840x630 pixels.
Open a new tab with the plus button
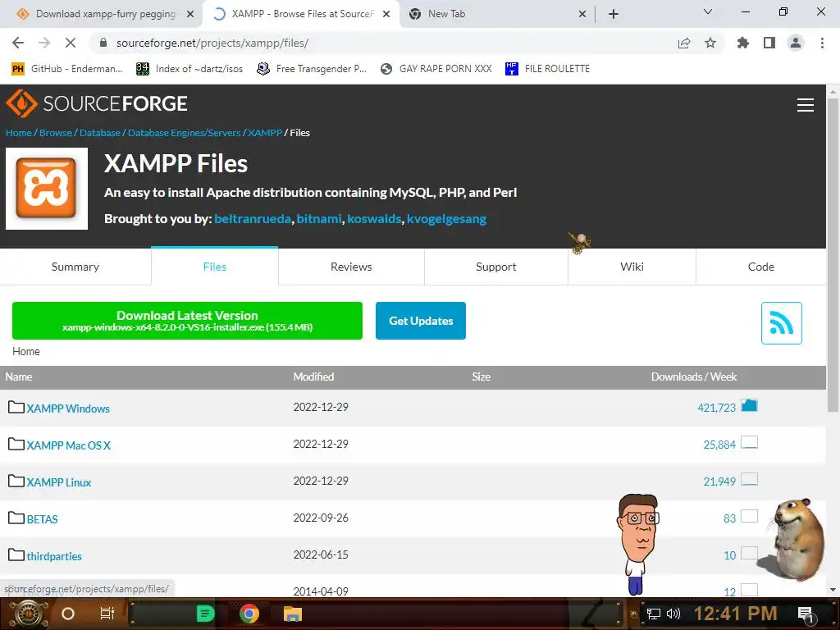pos(614,14)
